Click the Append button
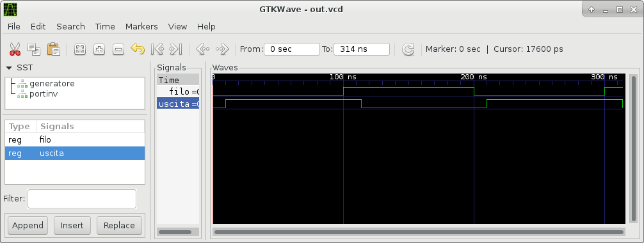Viewport: 644px width, 243px height. 28,225
